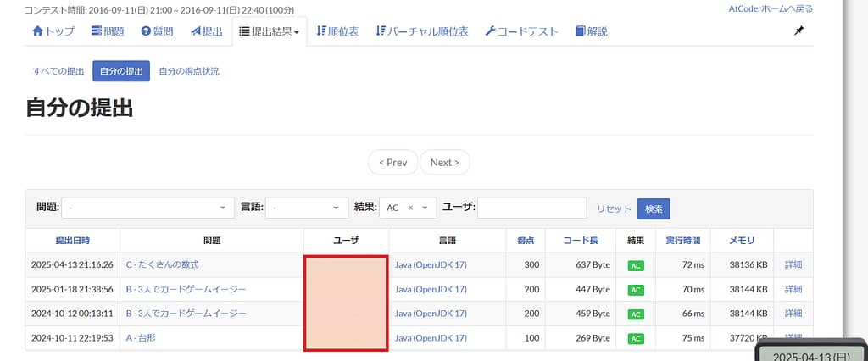
Task: Open the 提出 tab
Action: (207, 31)
